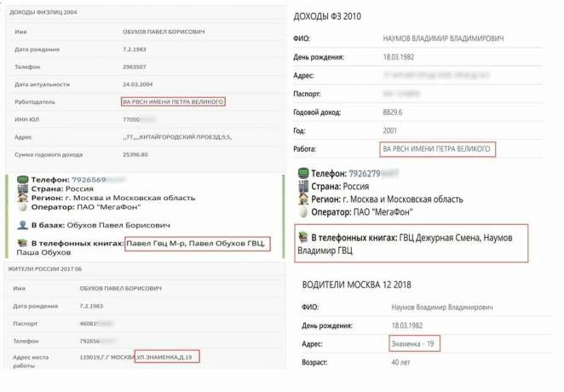Open the phone number link 7926279
The width and height of the screenshot is (564, 392).
pos(365,174)
